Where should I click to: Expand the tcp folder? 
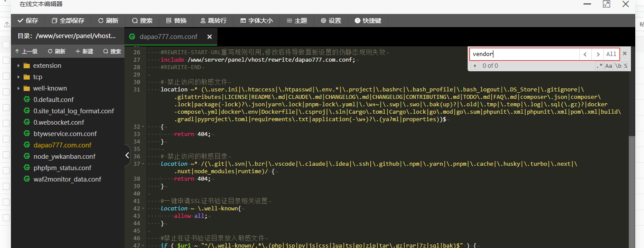pyautogui.click(x=38, y=77)
